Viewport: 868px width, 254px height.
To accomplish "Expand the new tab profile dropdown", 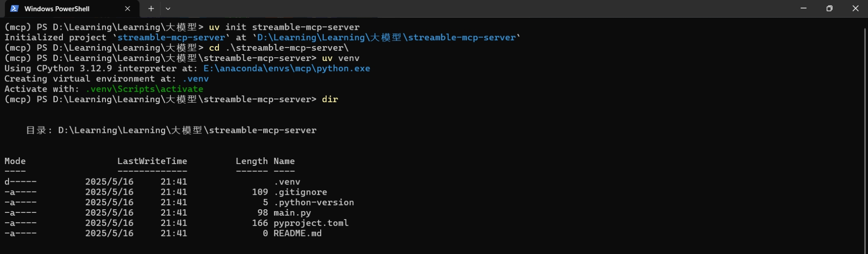I will coord(168,9).
